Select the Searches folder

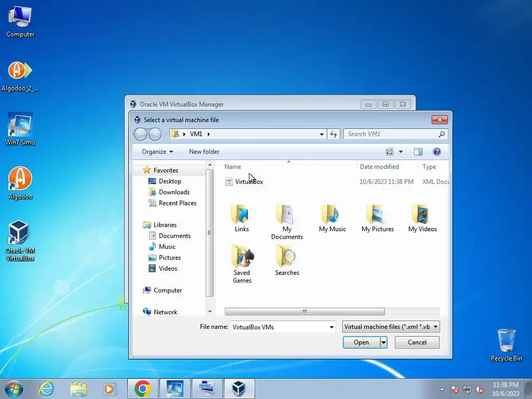coord(287,260)
